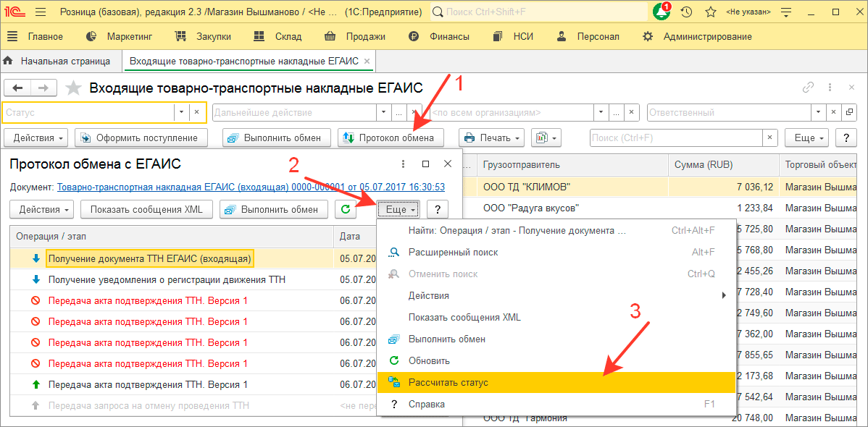The width and height of the screenshot is (868, 427).
Task: Open the Склад section
Action: pyautogui.click(x=277, y=37)
